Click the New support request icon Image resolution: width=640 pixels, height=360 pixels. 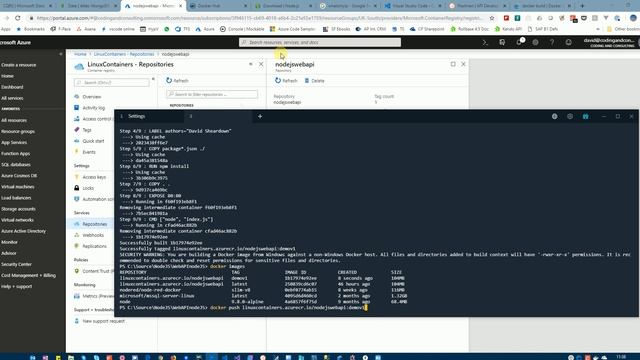[77, 321]
